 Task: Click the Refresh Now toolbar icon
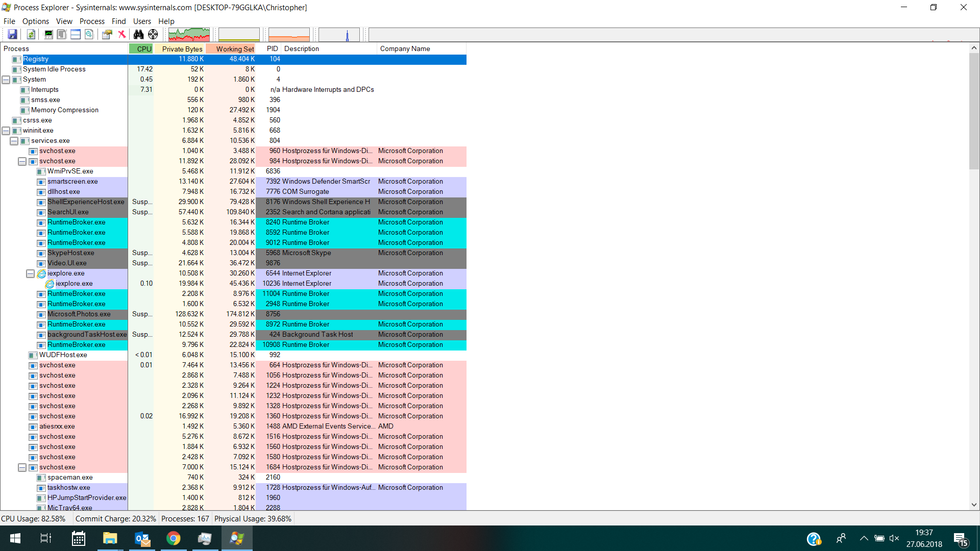click(x=31, y=34)
